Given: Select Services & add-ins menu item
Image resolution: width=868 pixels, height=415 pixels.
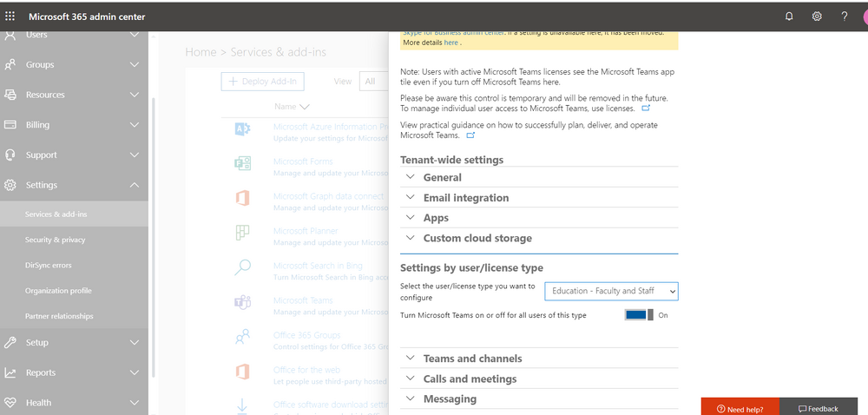Looking at the screenshot, I should (x=74, y=214).
